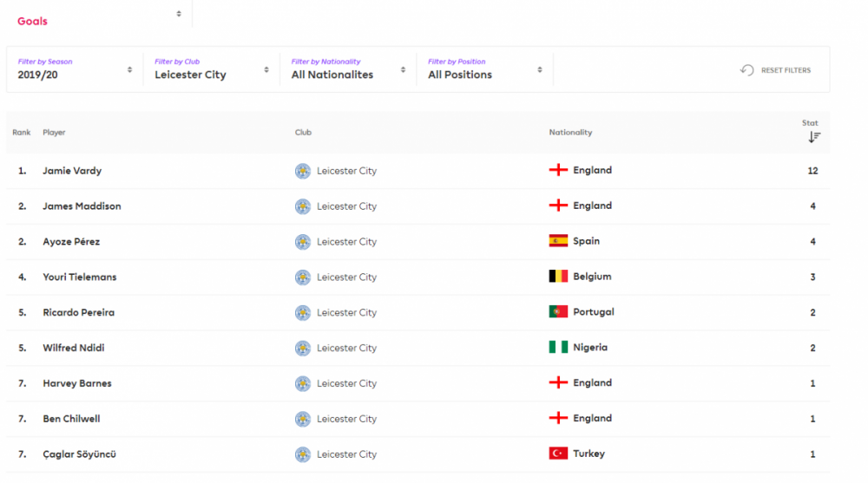The width and height of the screenshot is (868, 483).
Task: Click the England flag in James Maddison's row
Action: (558, 206)
